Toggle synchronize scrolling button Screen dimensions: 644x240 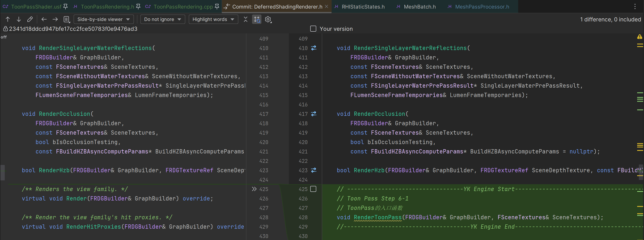257,19
